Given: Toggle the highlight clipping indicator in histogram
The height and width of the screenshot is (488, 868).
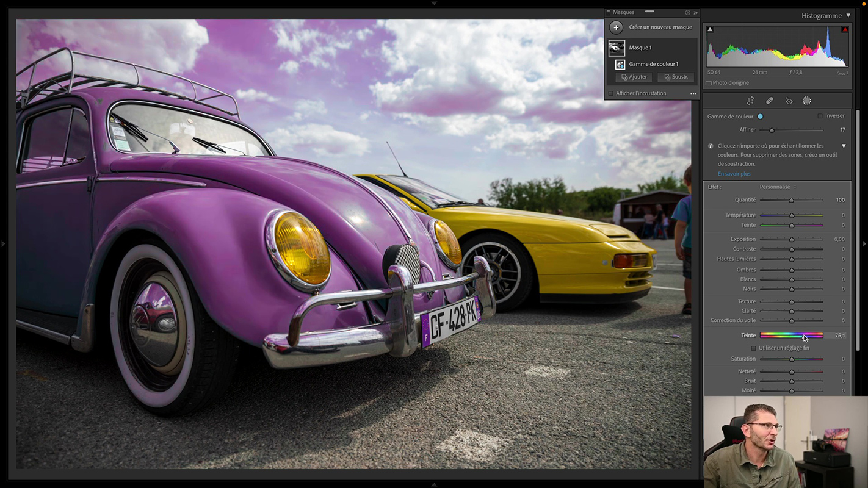Looking at the screenshot, I should pyautogui.click(x=845, y=29).
